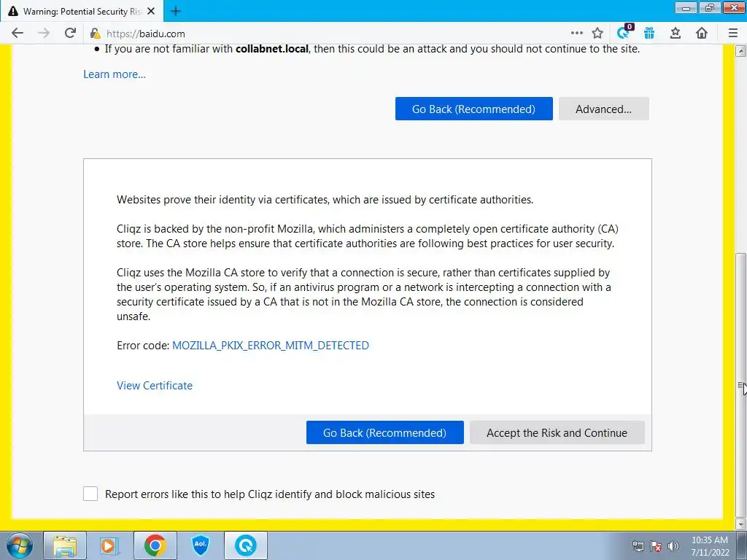Switch to the Cliqz browser taskbar icon
This screenshot has height=560, width=747.
coord(245,545)
